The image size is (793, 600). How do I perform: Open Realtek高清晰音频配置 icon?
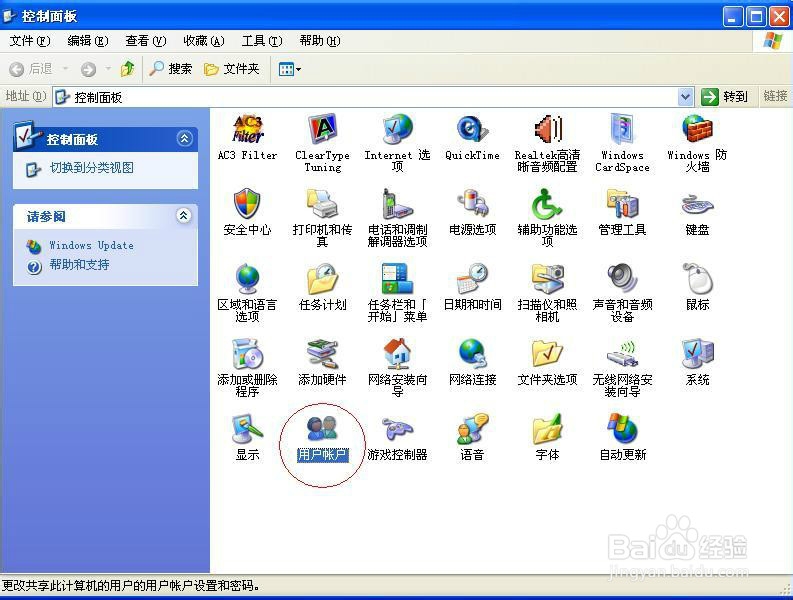(547, 129)
